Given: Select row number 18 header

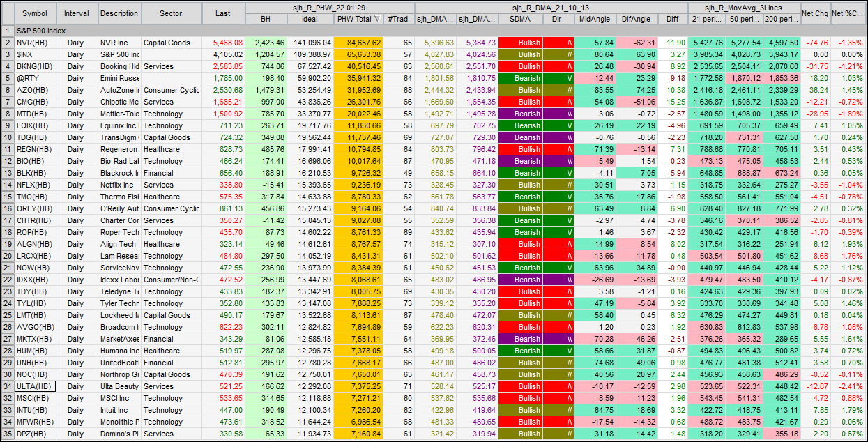Looking at the screenshot, I should [x=7, y=232].
